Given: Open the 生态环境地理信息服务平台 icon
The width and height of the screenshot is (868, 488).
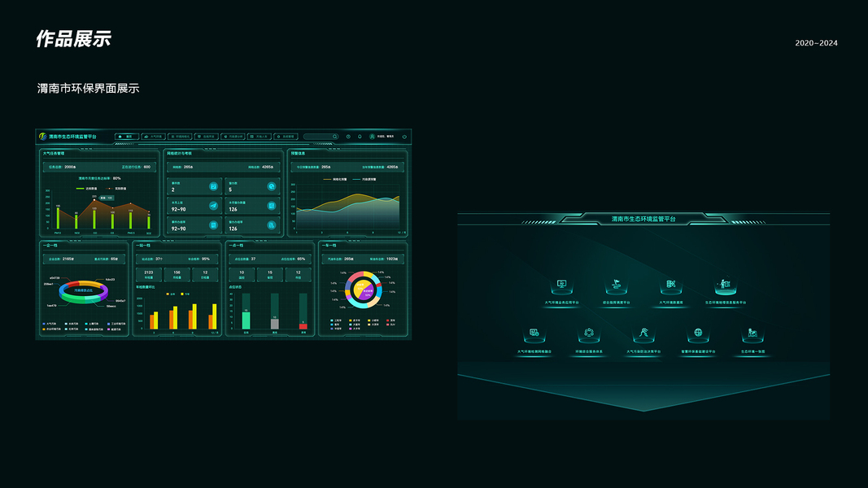Looking at the screenshot, I should (725, 285).
